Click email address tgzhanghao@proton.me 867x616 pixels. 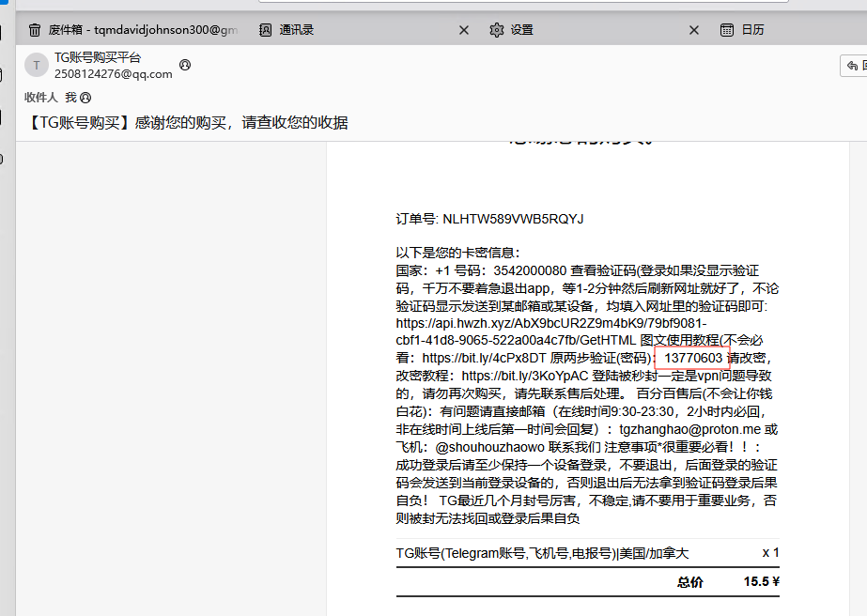click(x=690, y=430)
